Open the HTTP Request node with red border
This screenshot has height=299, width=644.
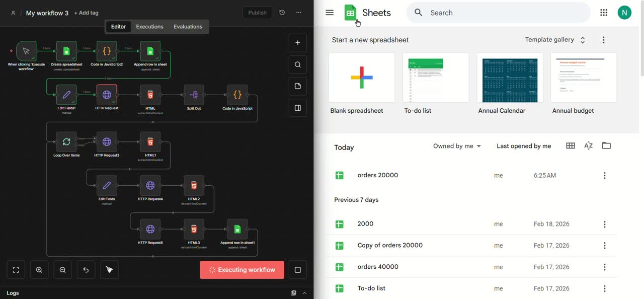(107, 95)
